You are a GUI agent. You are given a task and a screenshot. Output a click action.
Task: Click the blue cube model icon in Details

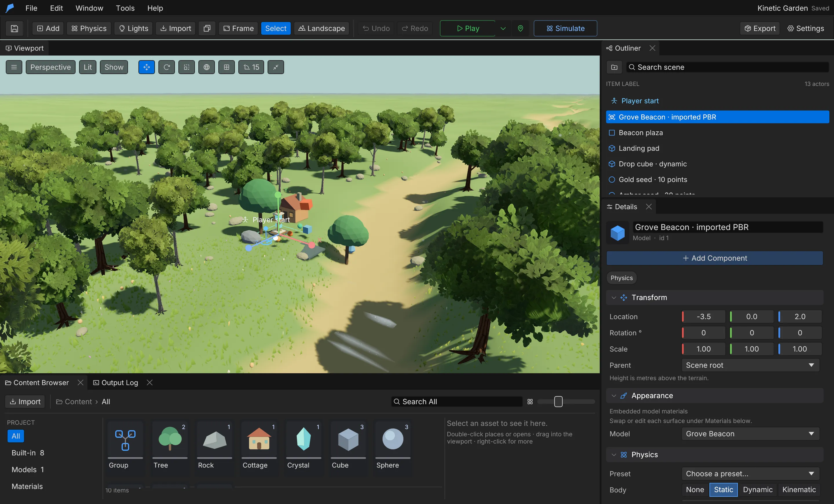[617, 233]
